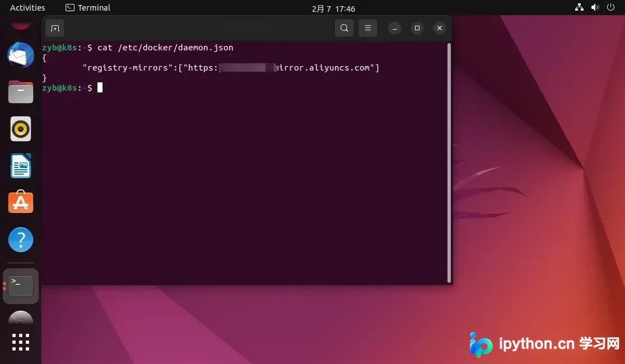Open the Help icon in dock
625x364 pixels.
coord(21,240)
